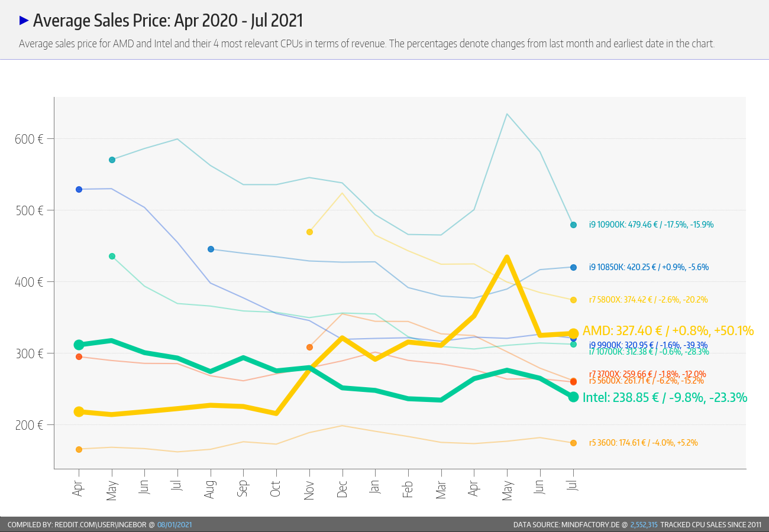Click the 2,552,315 tracked sales count
The width and height of the screenshot is (769, 532).
(x=644, y=524)
